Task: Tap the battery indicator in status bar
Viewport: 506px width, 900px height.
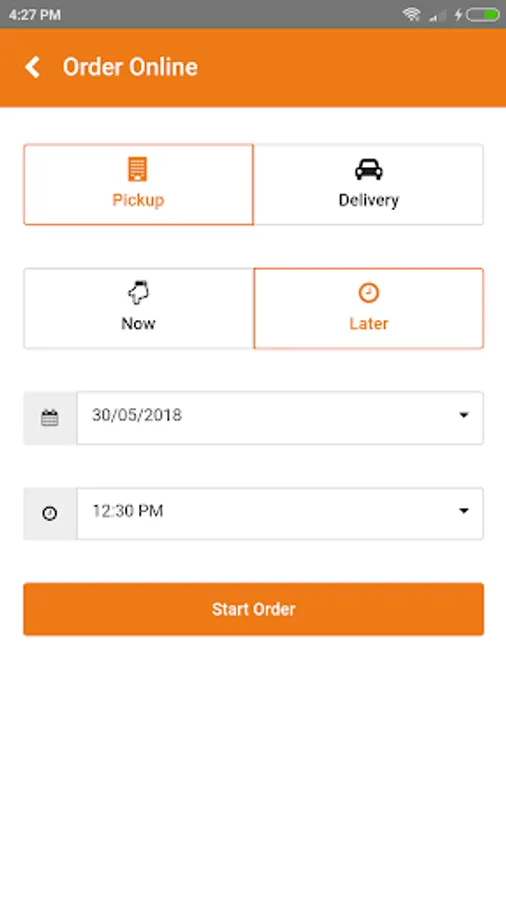Action: [x=482, y=14]
